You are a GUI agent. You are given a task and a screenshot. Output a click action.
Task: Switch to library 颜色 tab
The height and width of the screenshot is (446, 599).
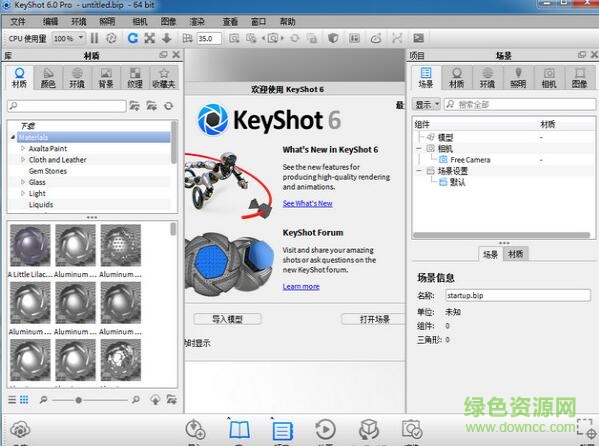click(48, 78)
